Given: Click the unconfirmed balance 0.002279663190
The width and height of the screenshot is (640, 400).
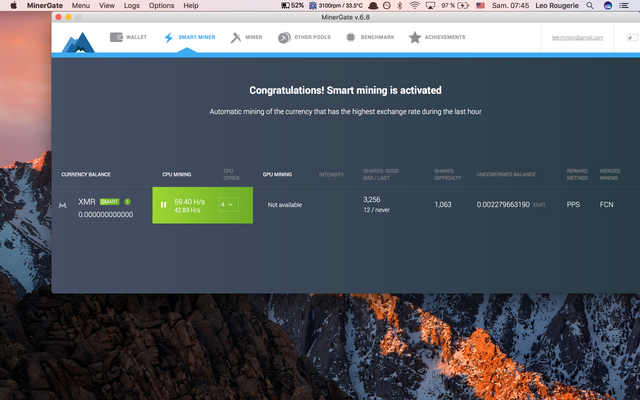Looking at the screenshot, I should pyautogui.click(x=503, y=204).
